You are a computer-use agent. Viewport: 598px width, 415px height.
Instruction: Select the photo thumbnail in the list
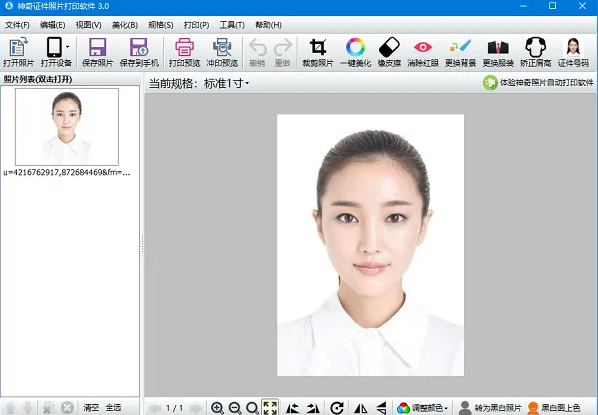[67, 127]
